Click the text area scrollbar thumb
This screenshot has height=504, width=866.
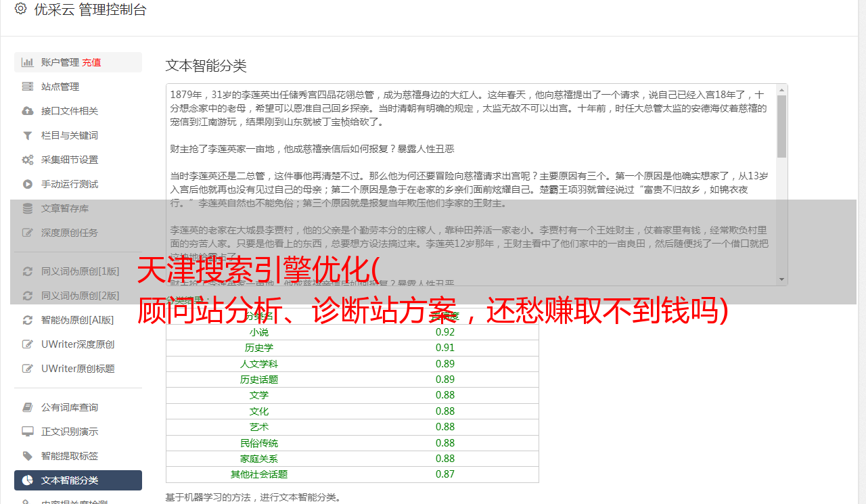[x=781, y=127]
